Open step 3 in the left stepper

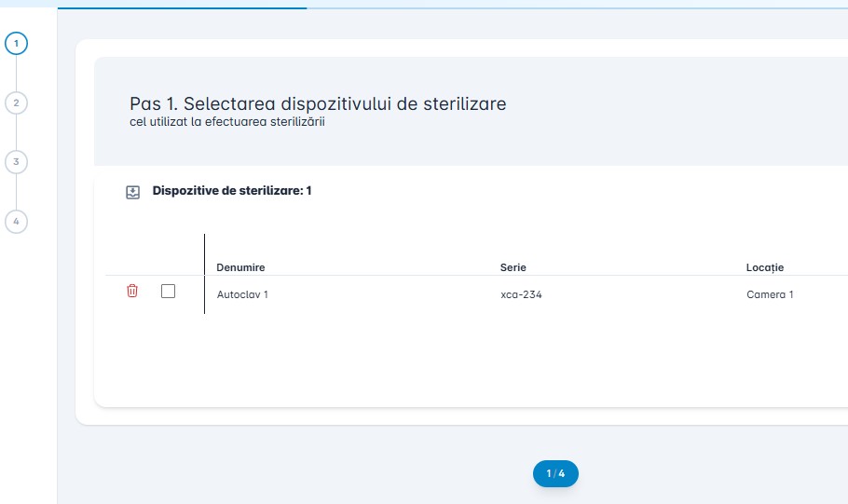click(16, 162)
